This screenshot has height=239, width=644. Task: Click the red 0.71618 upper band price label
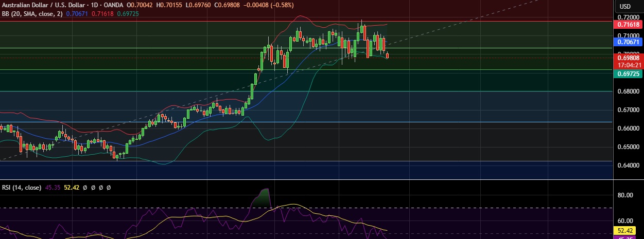pyautogui.click(x=628, y=24)
